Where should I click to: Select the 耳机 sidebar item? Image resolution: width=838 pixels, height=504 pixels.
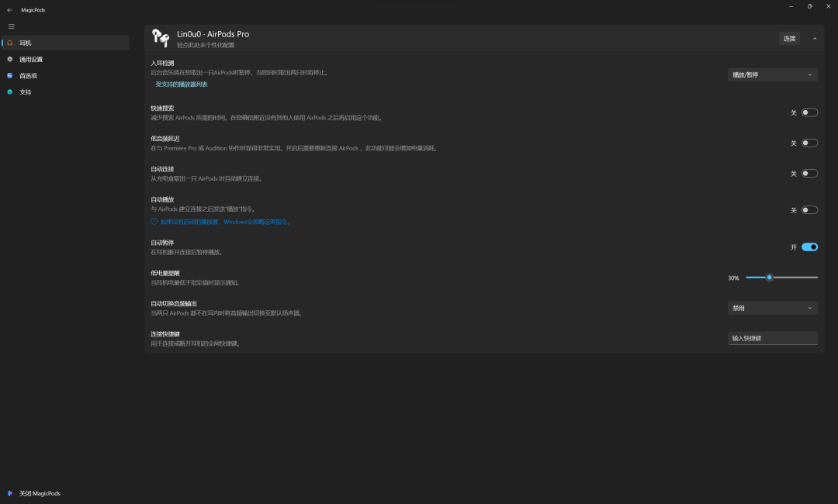(x=65, y=43)
